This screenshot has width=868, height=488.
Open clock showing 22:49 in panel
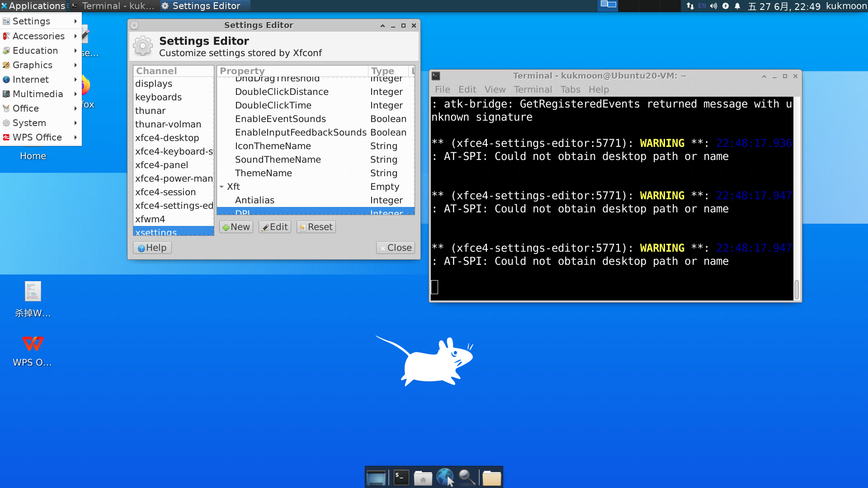click(x=784, y=6)
